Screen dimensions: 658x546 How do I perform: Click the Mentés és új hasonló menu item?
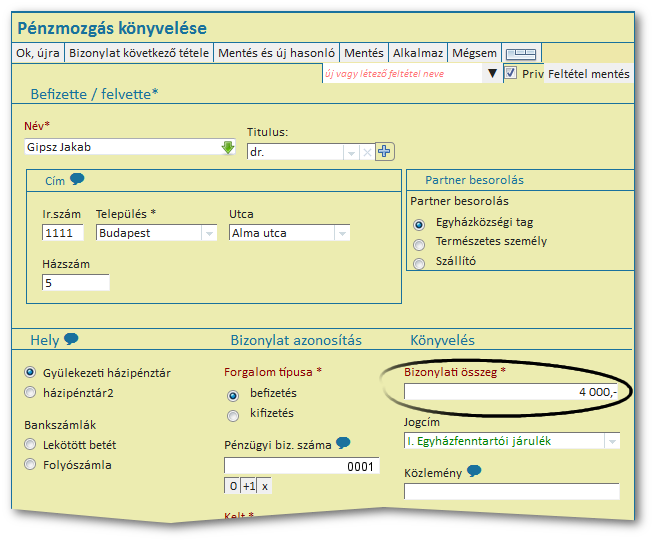(x=276, y=53)
